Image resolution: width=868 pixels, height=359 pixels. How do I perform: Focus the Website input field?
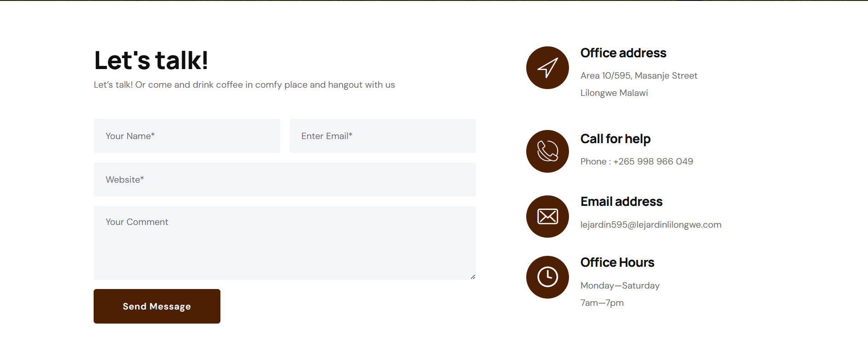point(285,179)
